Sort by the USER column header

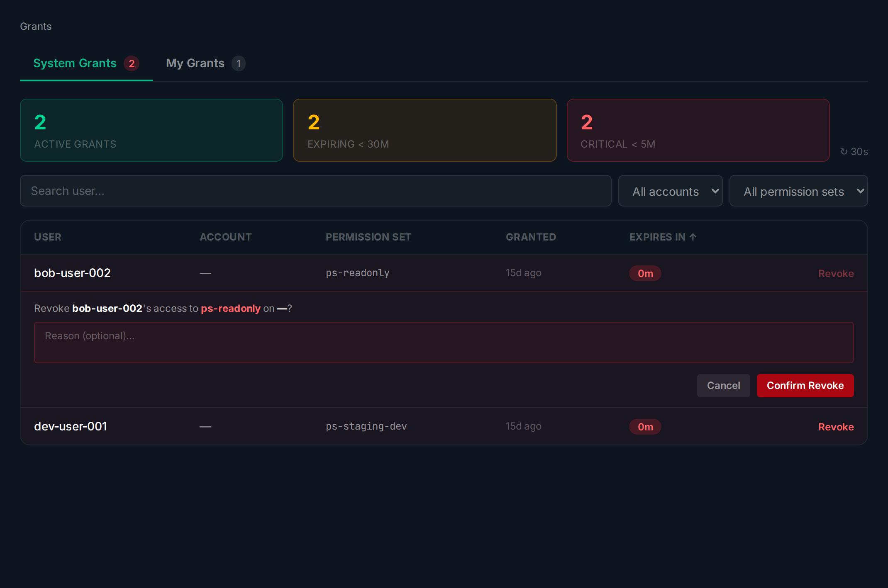pyautogui.click(x=48, y=237)
